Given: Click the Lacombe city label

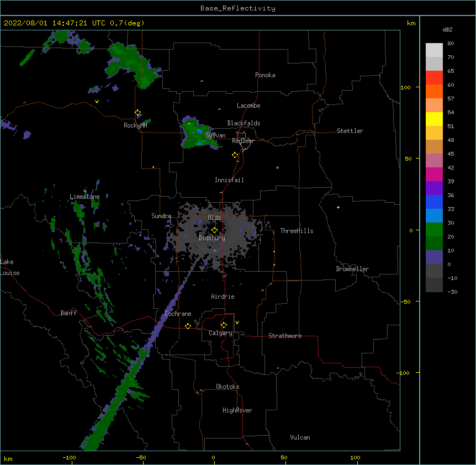Looking at the screenshot, I should pos(248,105).
